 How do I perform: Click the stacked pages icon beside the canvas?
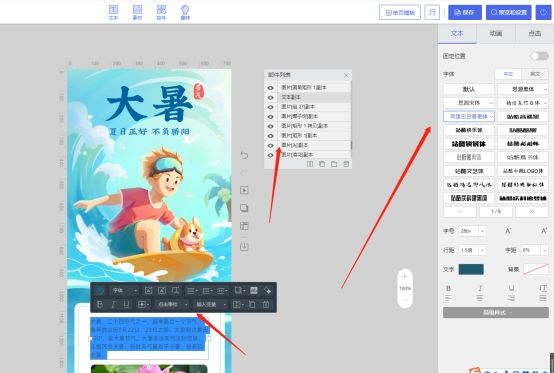pos(244,208)
